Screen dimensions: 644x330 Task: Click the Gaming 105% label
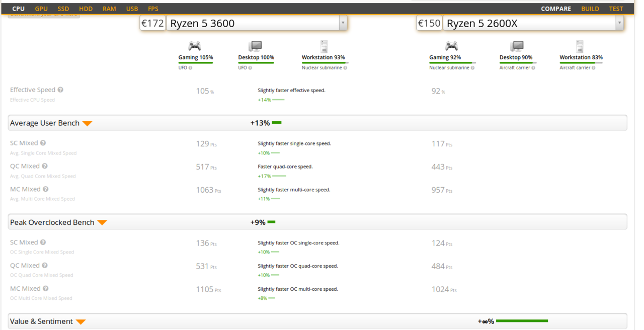196,57
